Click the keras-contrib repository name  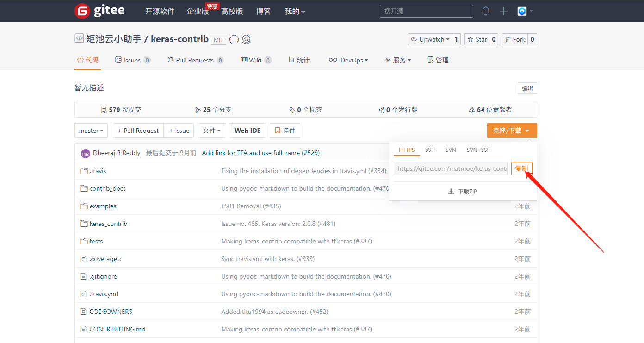tap(180, 39)
